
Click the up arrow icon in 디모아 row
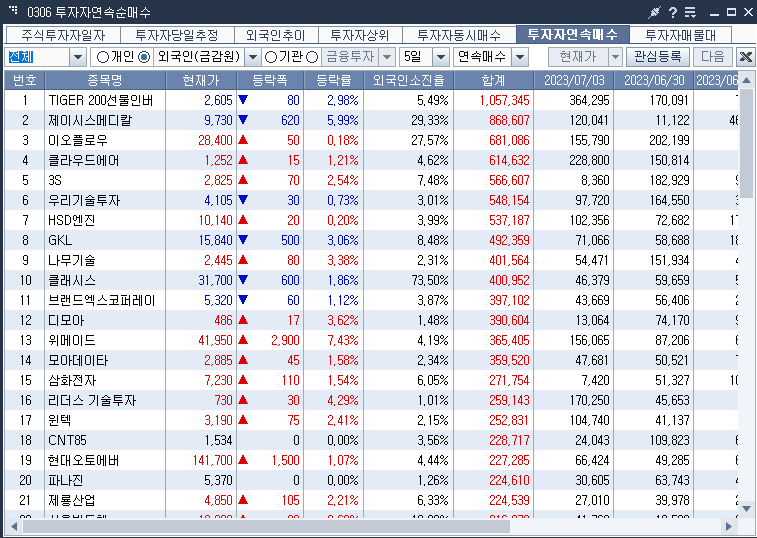coord(243,320)
